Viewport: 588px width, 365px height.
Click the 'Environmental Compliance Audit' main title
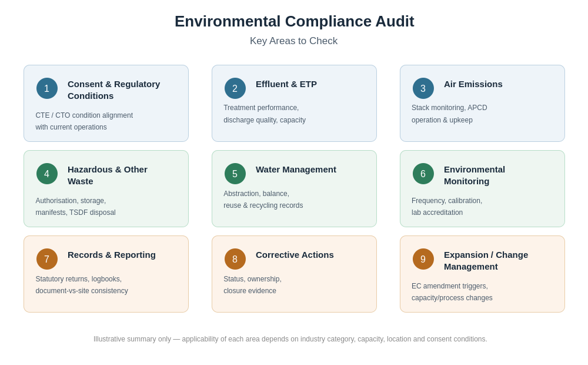pyautogui.click(x=295, y=21)
